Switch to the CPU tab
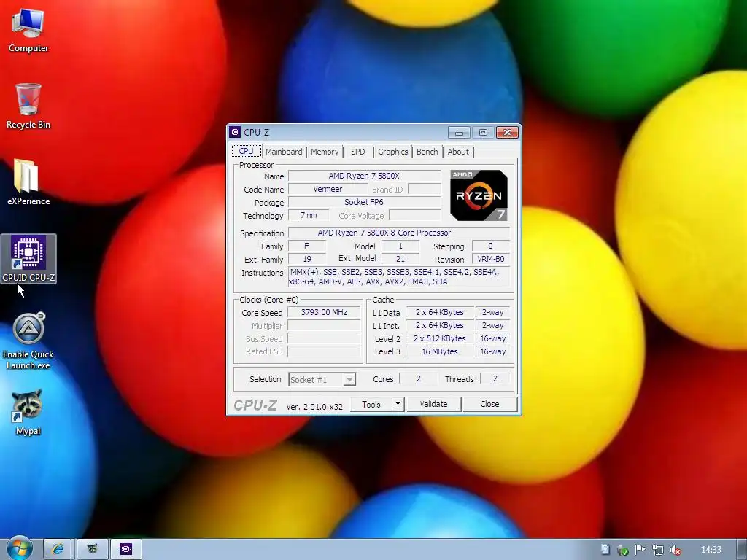 coord(247,151)
